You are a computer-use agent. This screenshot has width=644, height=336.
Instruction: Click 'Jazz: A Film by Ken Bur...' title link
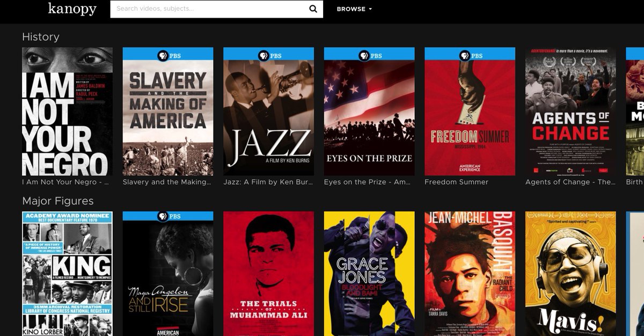[268, 182]
